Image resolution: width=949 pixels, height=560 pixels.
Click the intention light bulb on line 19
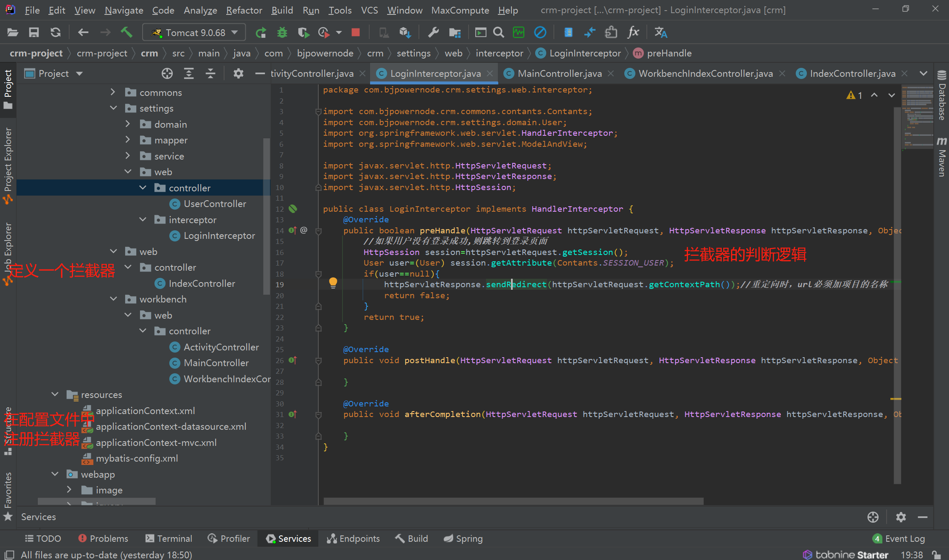click(x=333, y=283)
